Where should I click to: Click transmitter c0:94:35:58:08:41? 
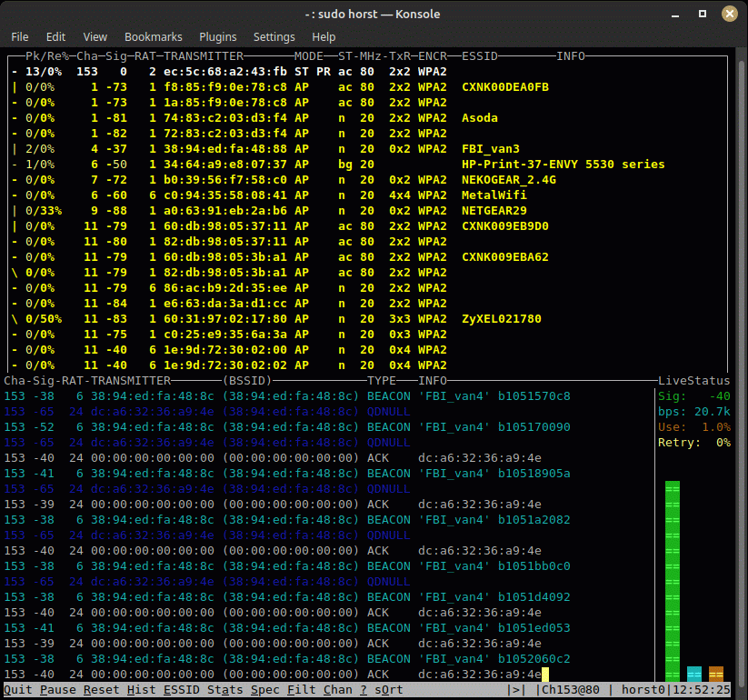(225, 195)
